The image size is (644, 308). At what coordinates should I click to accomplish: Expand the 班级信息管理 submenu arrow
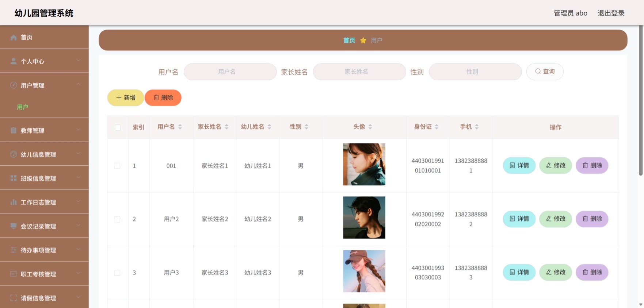pos(78,177)
